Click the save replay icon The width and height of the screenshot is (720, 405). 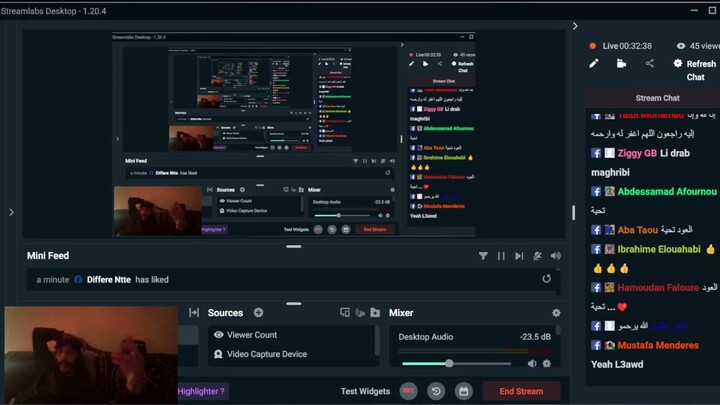[x=464, y=391]
